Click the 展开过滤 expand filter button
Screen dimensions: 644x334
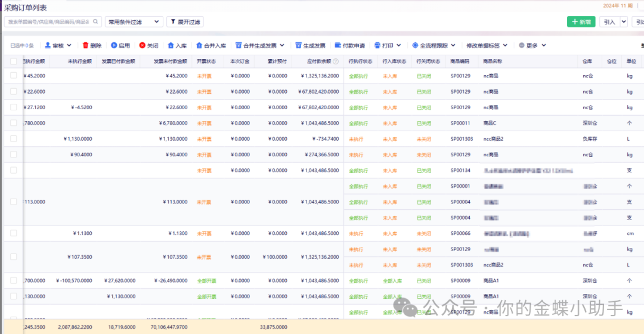184,21
